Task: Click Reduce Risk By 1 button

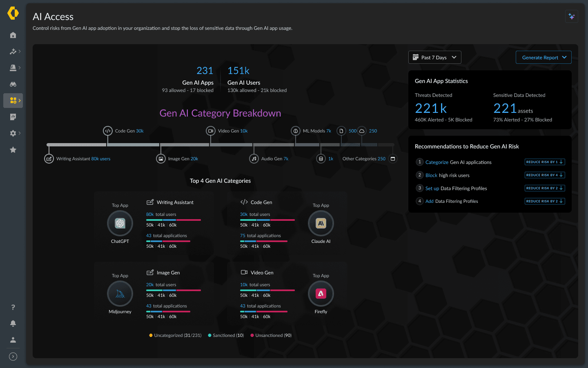Action: point(545,162)
